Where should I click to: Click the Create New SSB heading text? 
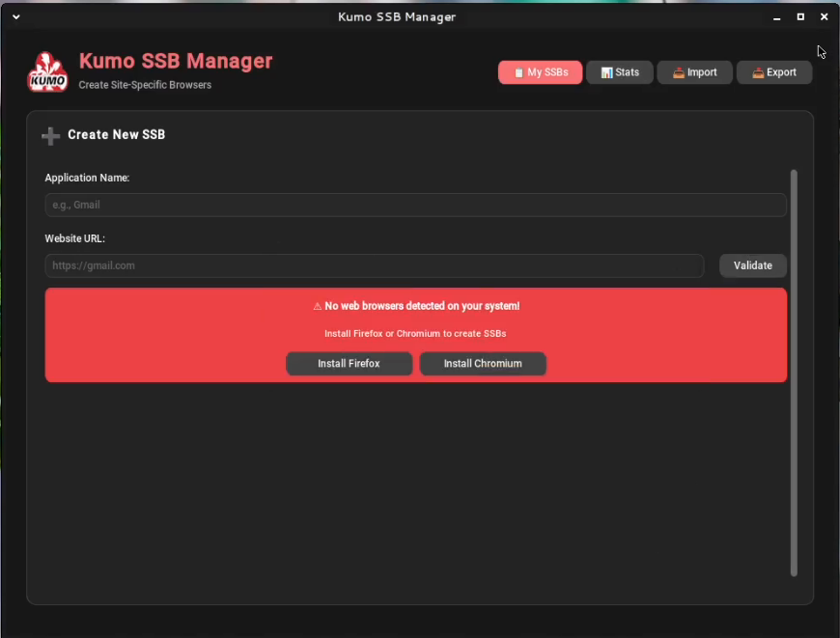click(116, 135)
